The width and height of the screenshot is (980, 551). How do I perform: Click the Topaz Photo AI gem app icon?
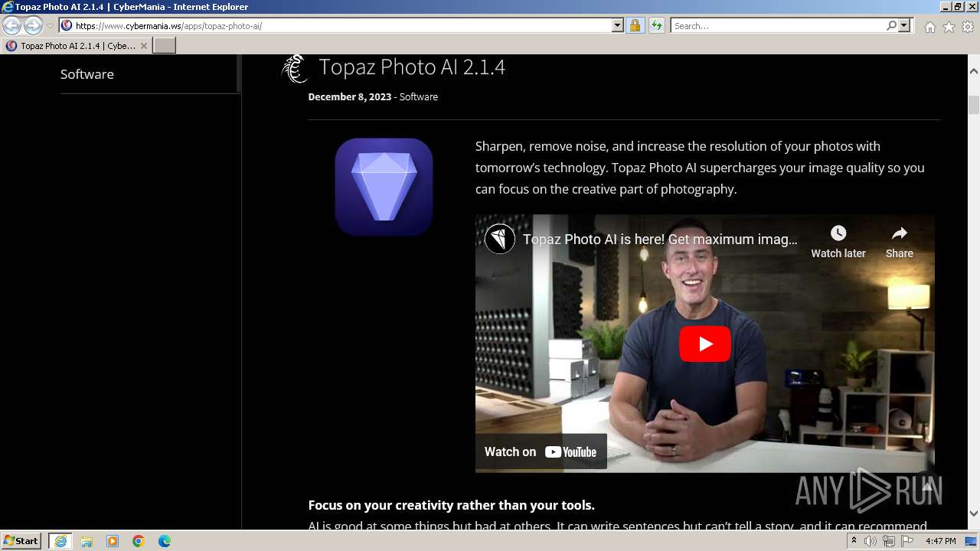(384, 187)
